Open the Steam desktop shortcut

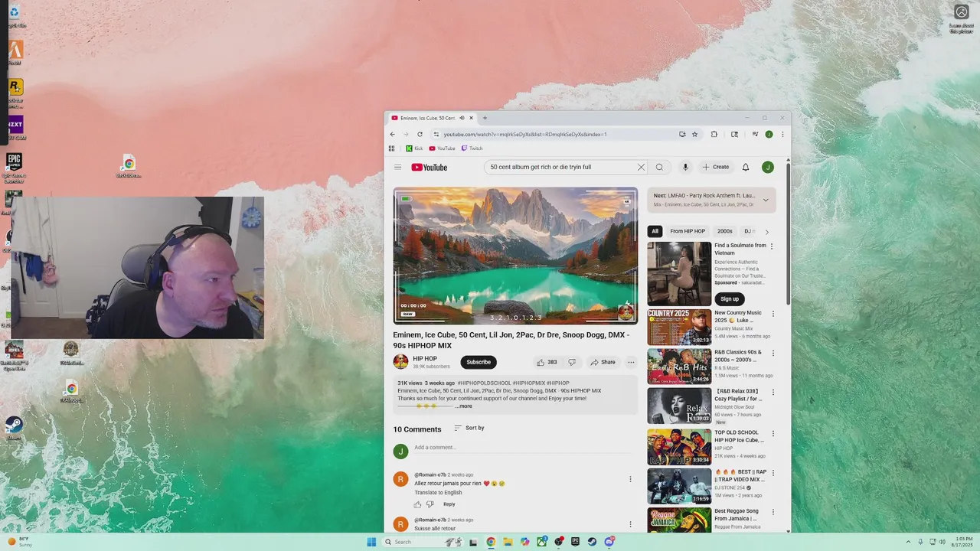point(14,428)
